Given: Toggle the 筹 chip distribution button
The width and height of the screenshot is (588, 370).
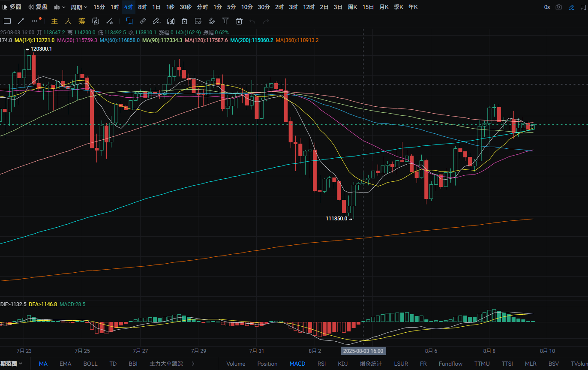Looking at the screenshot, I should tap(82, 21).
